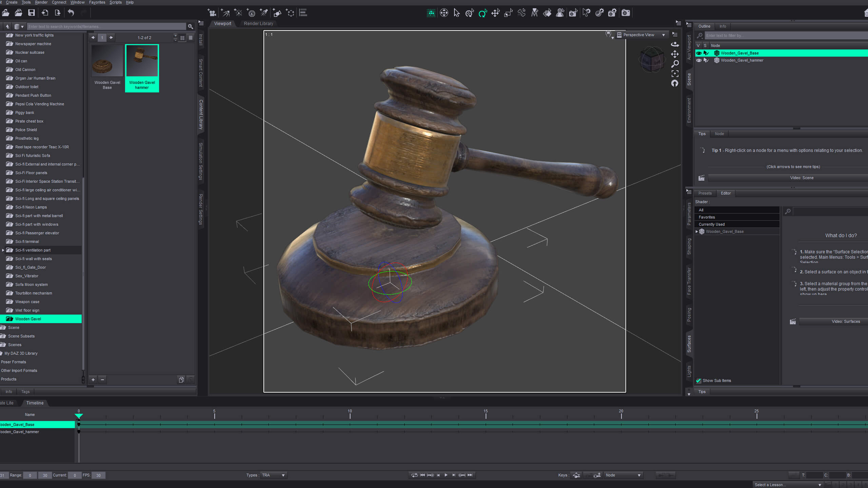
Task: Click the viewport frame selection icon
Action: [x=675, y=74]
